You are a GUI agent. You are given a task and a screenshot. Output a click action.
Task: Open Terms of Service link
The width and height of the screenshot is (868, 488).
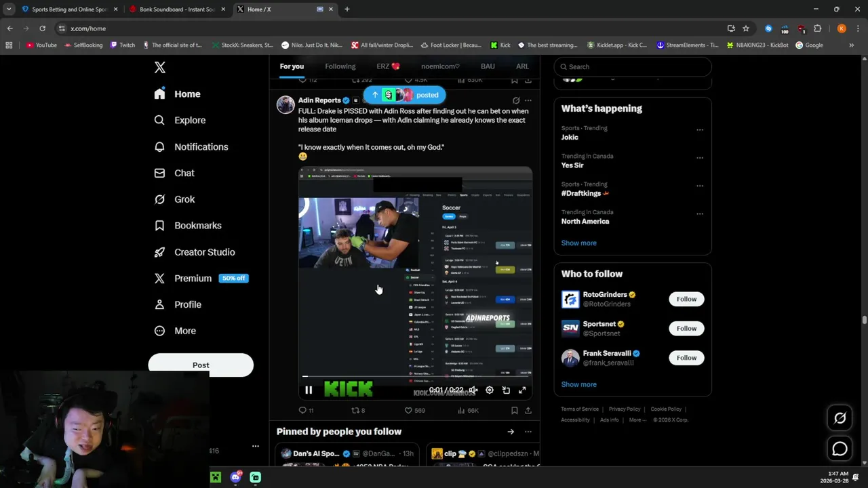click(x=580, y=409)
